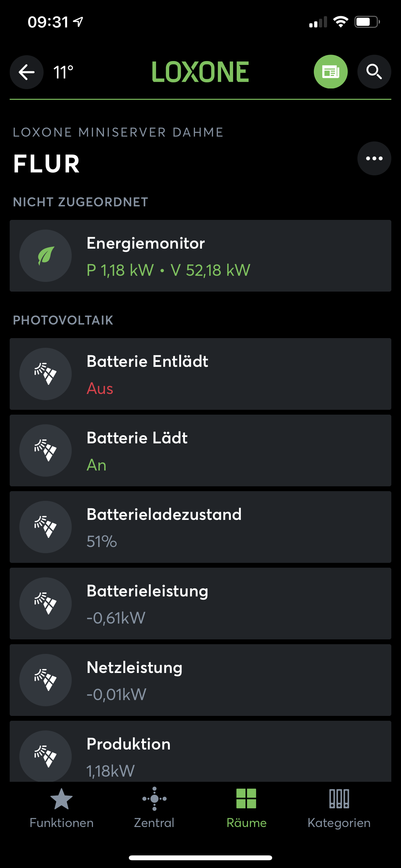The image size is (401, 868).
Task: Tap the Batterieleistung solar icon
Action: (46, 603)
